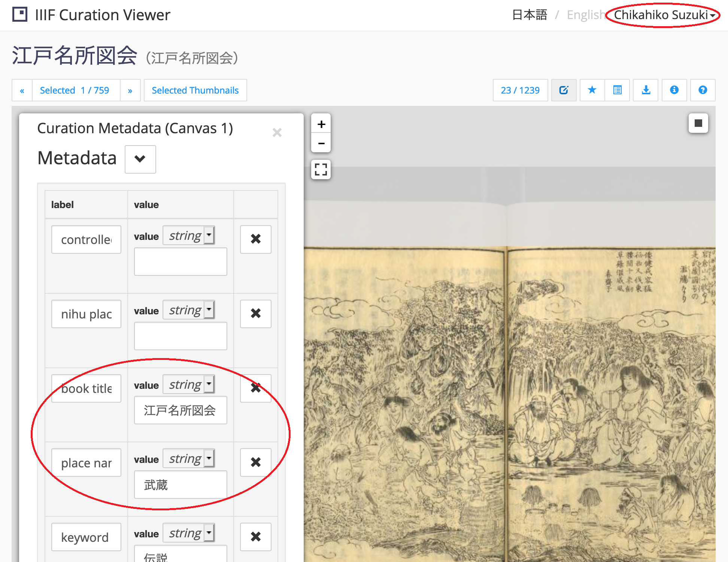Open Selected Thumbnails

tap(195, 90)
